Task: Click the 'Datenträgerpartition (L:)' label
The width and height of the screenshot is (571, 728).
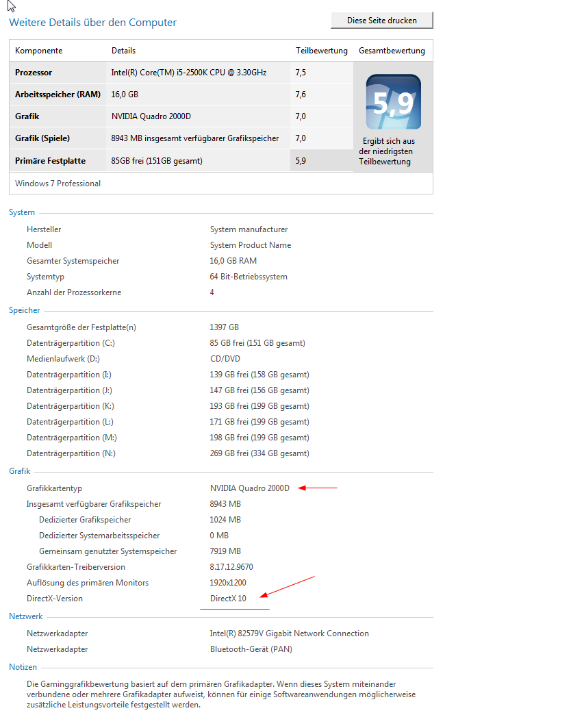Action: pyautogui.click(x=70, y=422)
